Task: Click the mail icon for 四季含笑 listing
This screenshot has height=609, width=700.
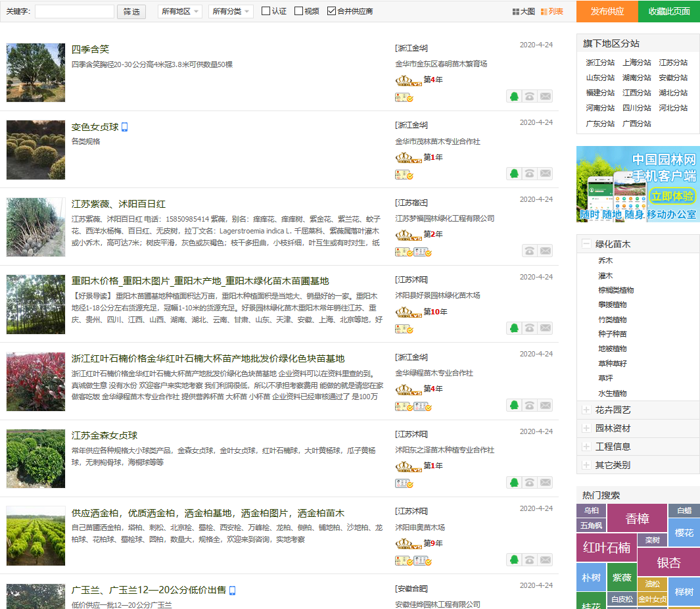Action: pyautogui.click(x=545, y=96)
